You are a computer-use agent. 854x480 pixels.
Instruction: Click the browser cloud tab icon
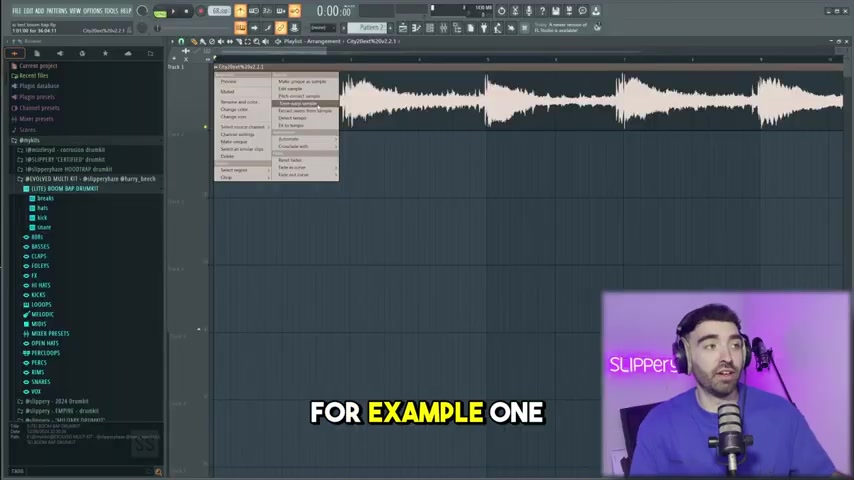pos(128,53)
